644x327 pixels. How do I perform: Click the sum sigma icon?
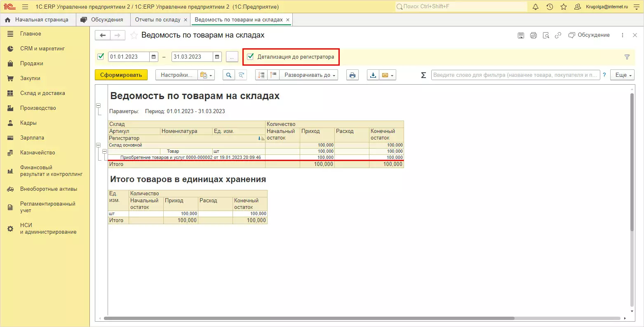(423, 75)
